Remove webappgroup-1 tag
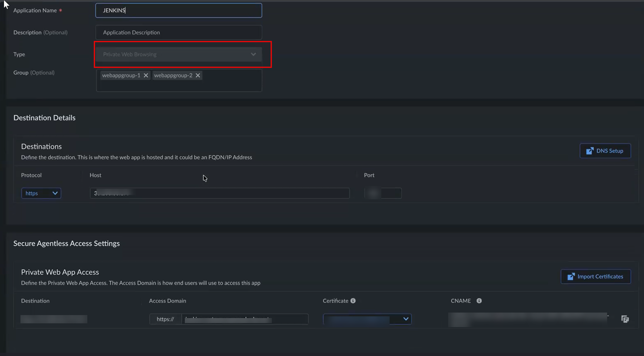Image resolution: width=644 pixels, height=356 pixels. click(x=146, y=75)
